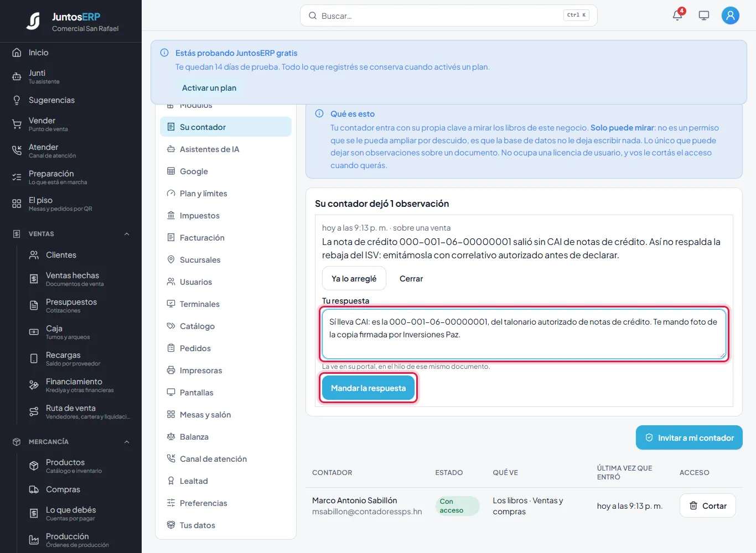Open Preparación in sidebar
This screenshot has width=756, height=553.
[x=71, y=177]
